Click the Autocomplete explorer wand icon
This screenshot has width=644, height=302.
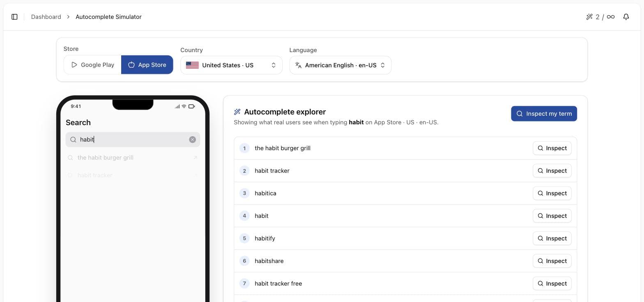tap(237, 112)
